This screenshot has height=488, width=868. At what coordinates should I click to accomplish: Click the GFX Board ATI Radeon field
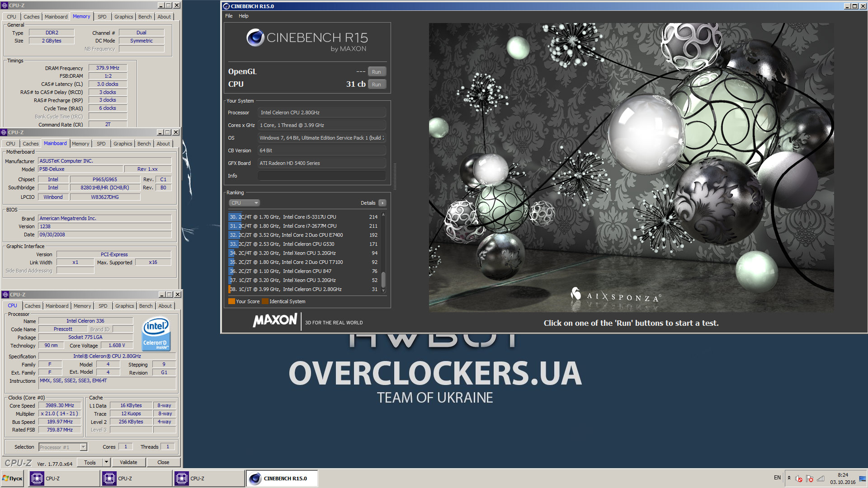coord(322,163)
